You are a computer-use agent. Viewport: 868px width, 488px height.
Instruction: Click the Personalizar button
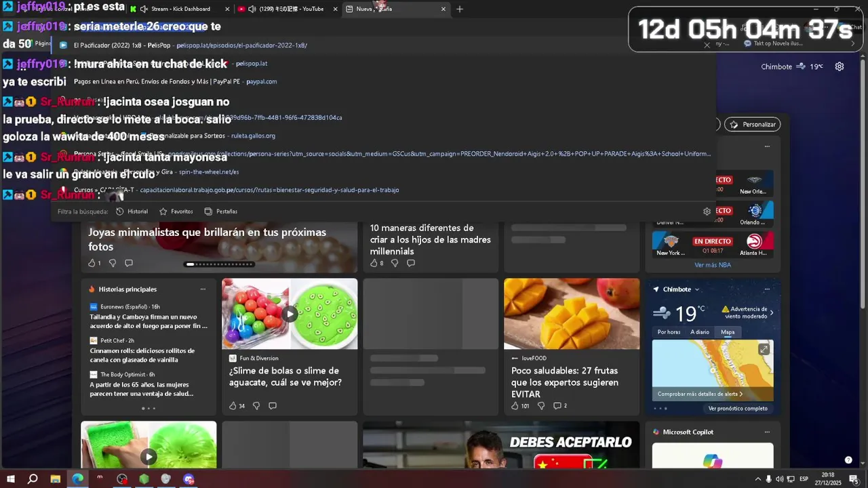click(x=752, y=125)
